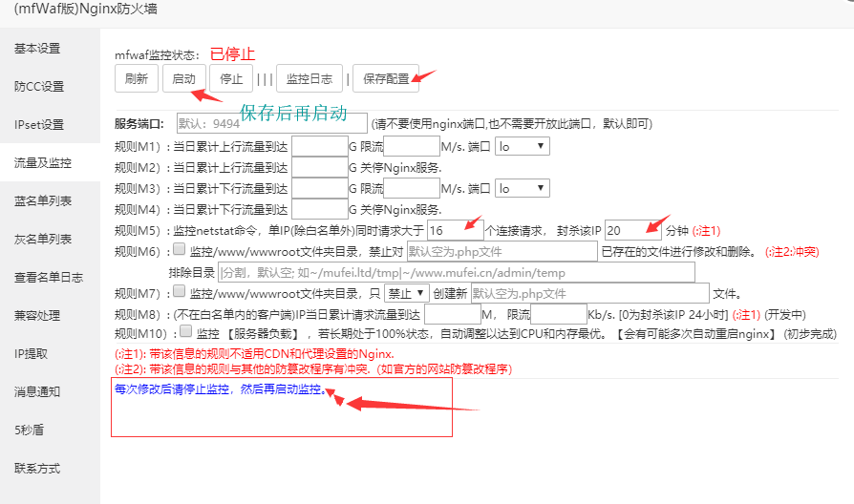The width and height of the screenshot is (854, 504).
Task: Save settings with 保存配置 button
Action: (x=386, y=79)
